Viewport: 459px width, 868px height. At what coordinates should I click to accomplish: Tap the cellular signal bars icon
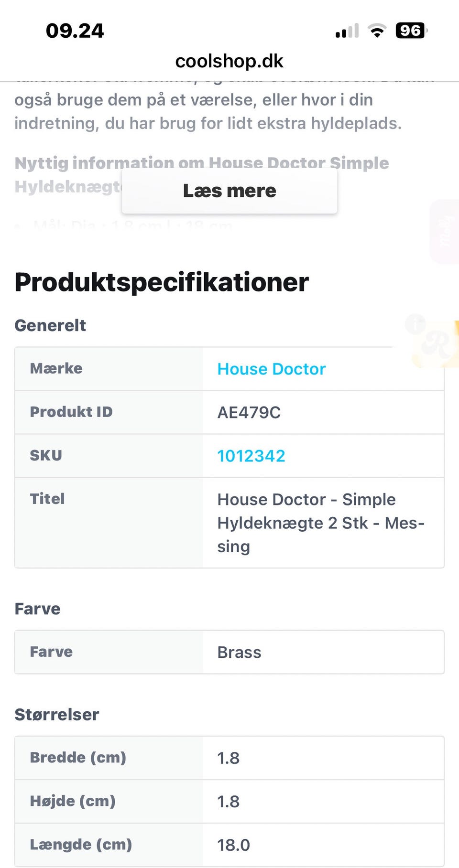[347, 31]
